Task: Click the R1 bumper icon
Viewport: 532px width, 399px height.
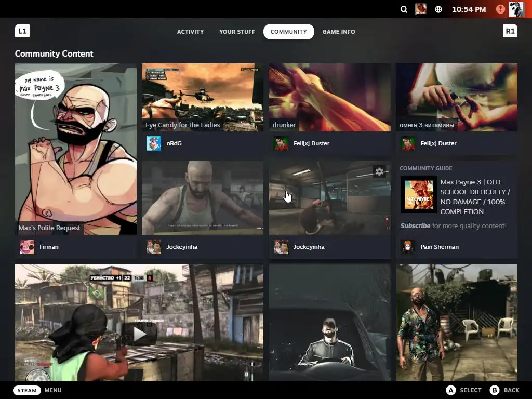Action: 510,31
